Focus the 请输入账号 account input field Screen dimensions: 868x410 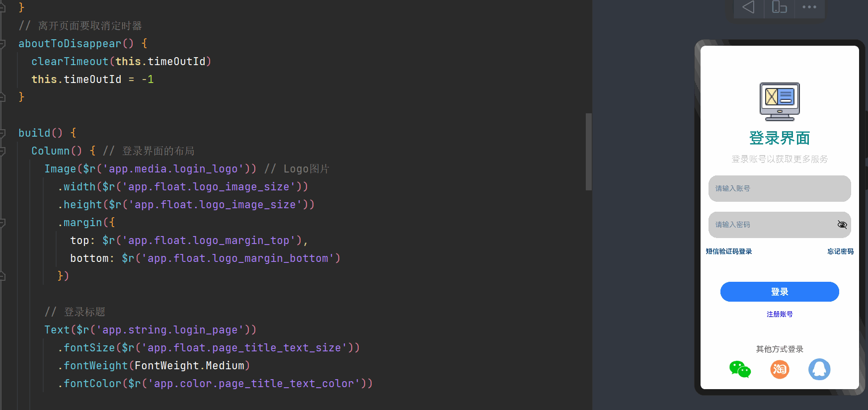[x=780, y=188]
